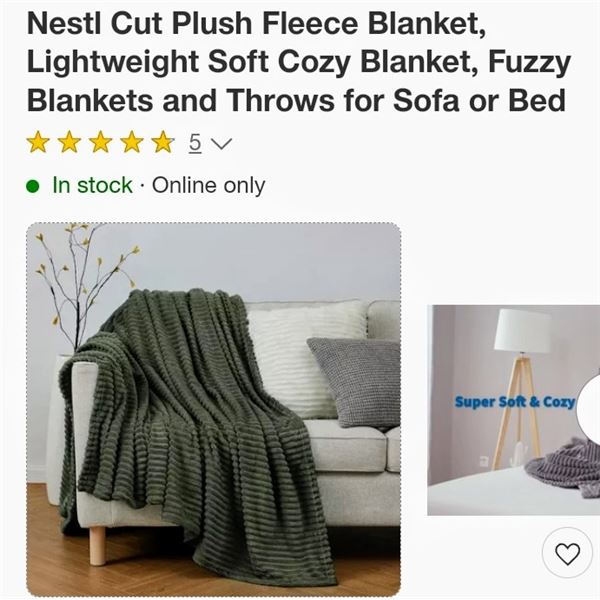
Task: Click the first yellow rating star
Action: pos(38,142)
